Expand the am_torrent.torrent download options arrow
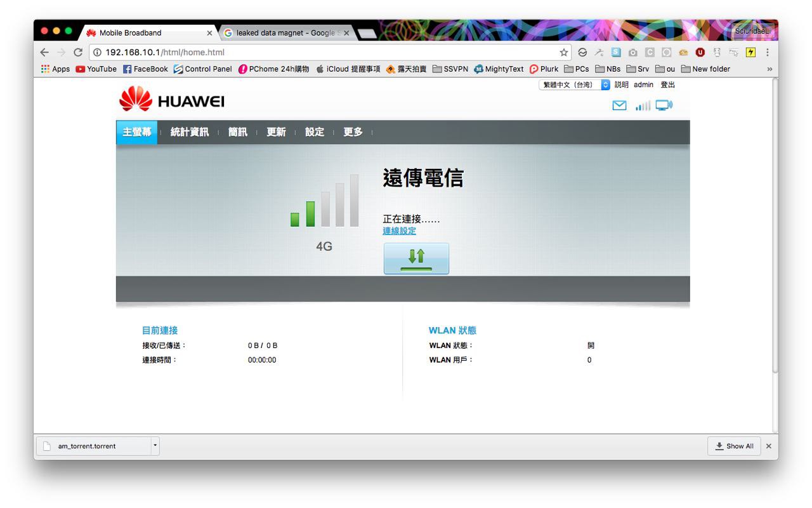 (155, 446)
